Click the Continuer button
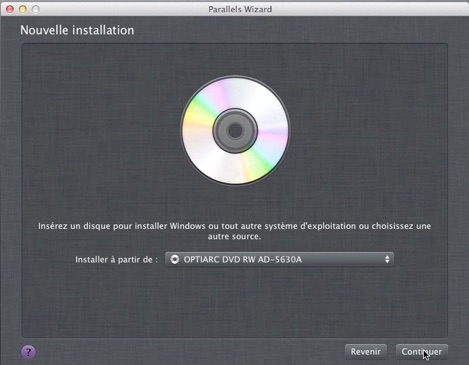469x365 pixels. 422,352
